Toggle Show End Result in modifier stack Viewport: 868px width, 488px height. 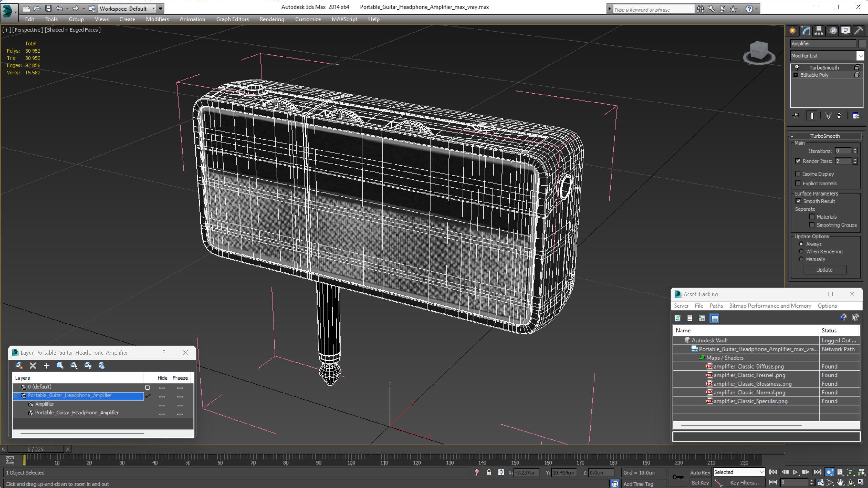812,116
